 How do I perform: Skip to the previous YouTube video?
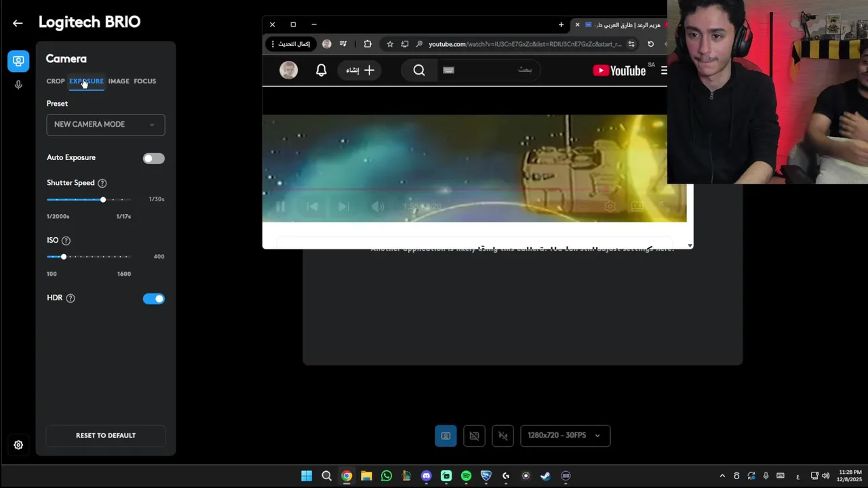tap(312, 207)
